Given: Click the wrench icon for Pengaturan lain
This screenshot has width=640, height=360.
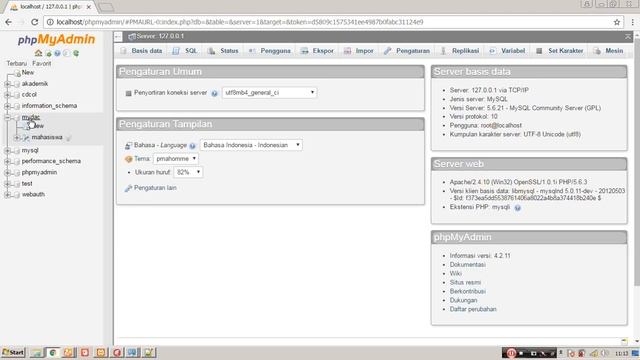Looking at the screenshot, I should [x=128, y=188].
